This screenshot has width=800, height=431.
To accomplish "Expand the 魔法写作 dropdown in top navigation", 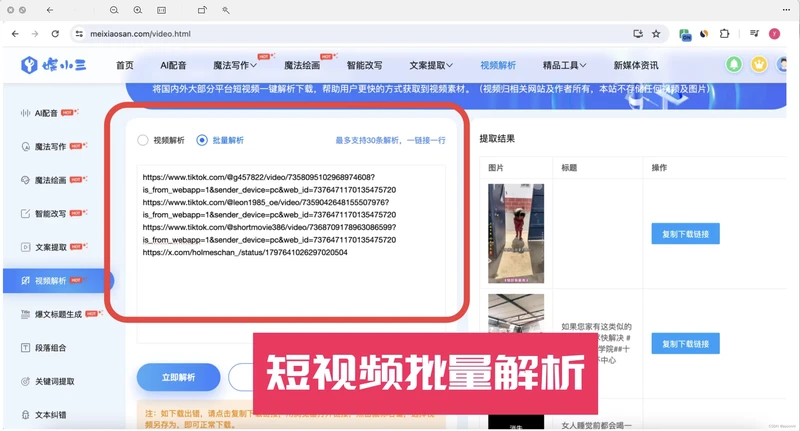I will pyautogui.click(x=237, y=66).
